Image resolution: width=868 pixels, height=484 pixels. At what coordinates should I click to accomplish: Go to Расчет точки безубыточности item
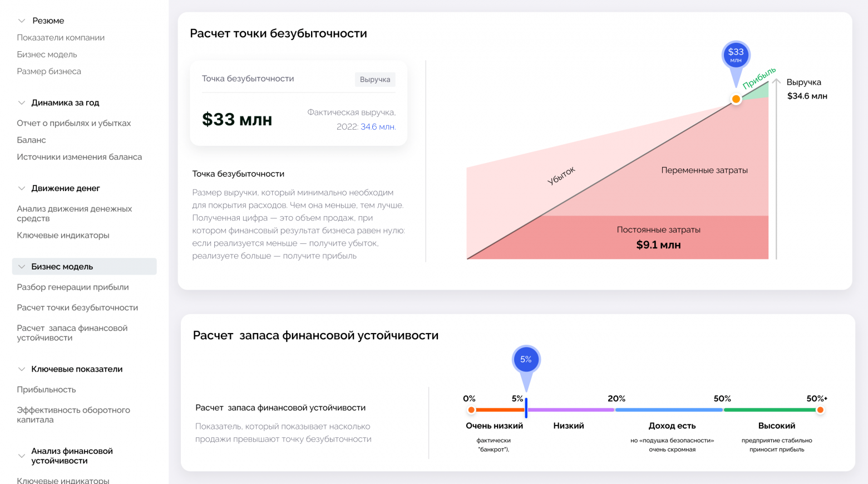tap(77, 307)
